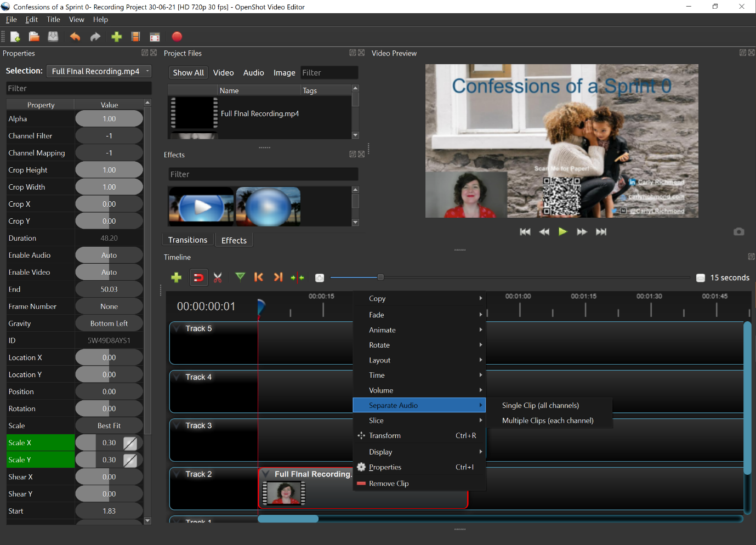
Task: Choose Single Clip (all channels) option
Action: (x=540, y=406)
